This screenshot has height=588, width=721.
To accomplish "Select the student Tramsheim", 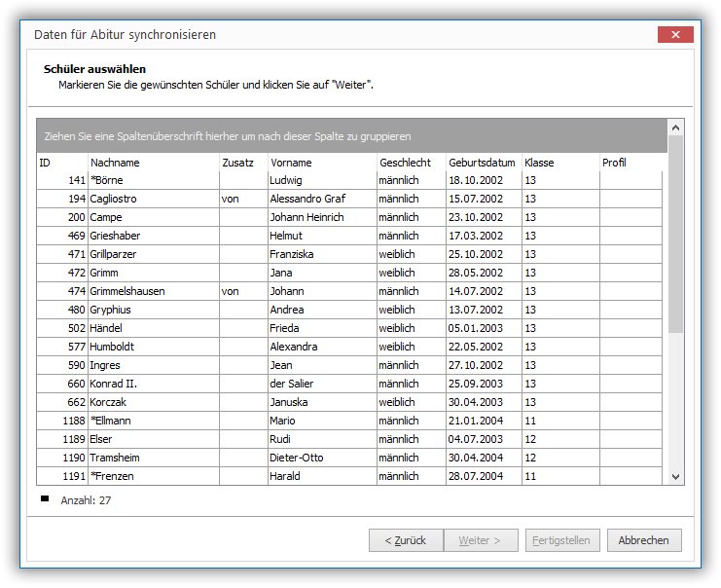I will (349, 458).
